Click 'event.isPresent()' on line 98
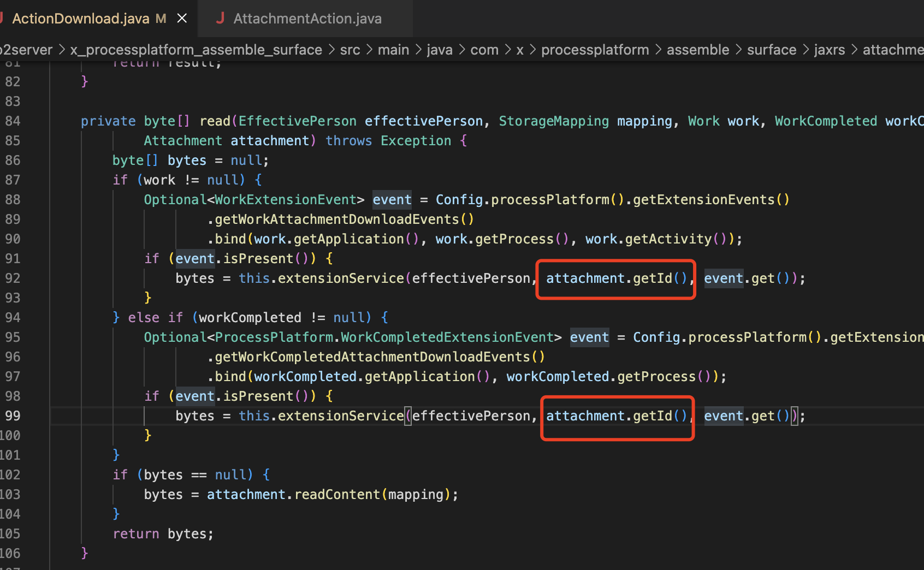This screenshot has width=924, height=570. (x=242, y=396)
